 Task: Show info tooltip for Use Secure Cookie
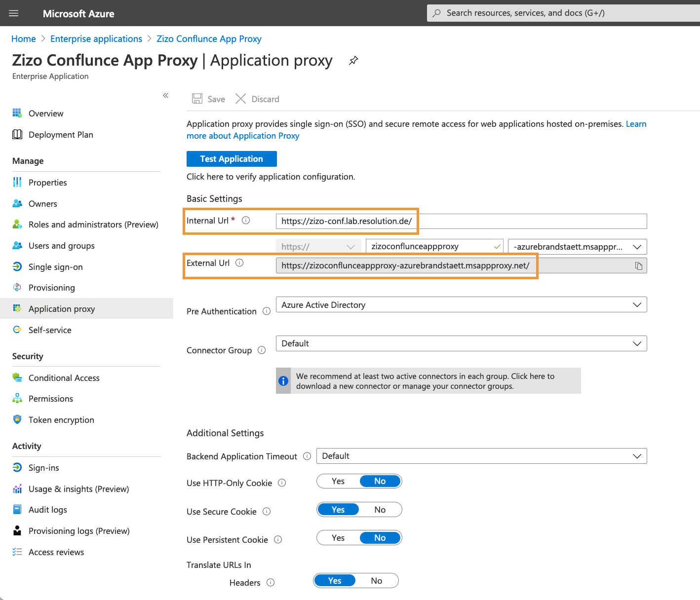[267, 511]
